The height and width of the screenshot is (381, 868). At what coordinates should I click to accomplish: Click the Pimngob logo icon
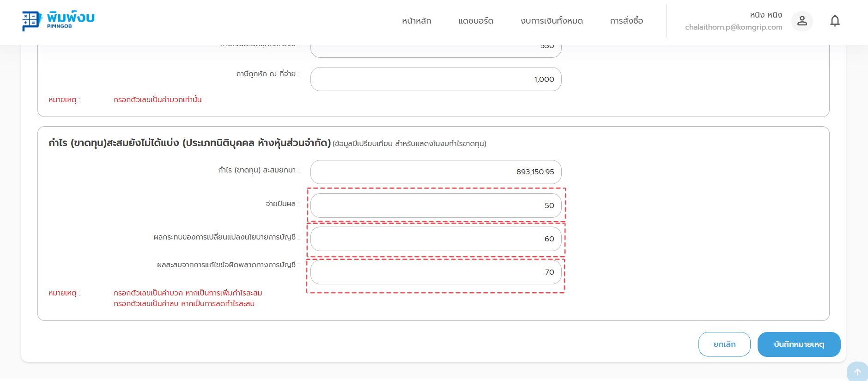coord(31,21)
